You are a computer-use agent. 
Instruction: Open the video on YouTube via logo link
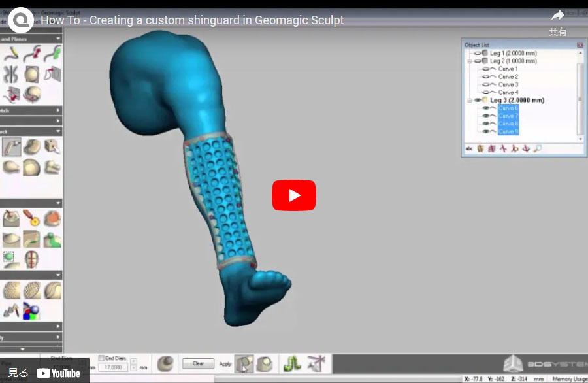tap(58, 373)
